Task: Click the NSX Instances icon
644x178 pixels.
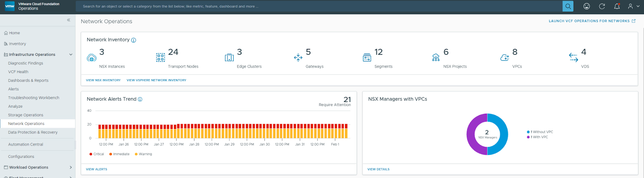Action: [92, 57]
